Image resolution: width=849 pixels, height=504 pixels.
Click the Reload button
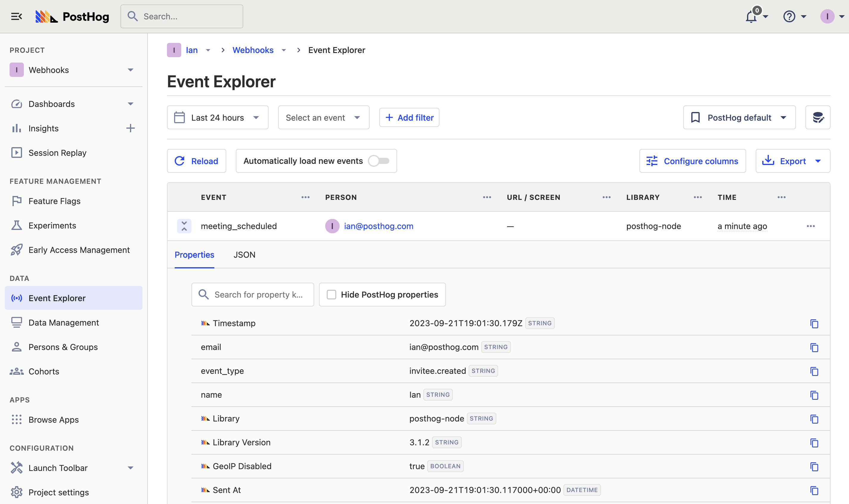point(196,161)
